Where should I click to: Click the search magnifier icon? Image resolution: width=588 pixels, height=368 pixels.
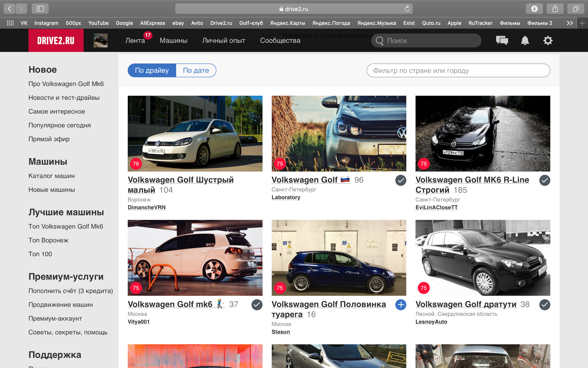pyautogui.click(x=379, y=40)
